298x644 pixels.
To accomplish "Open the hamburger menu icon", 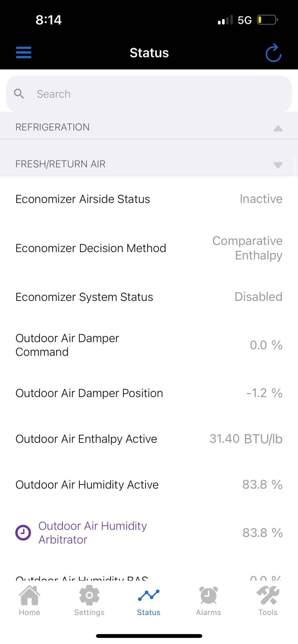I will tap(24, 52).
